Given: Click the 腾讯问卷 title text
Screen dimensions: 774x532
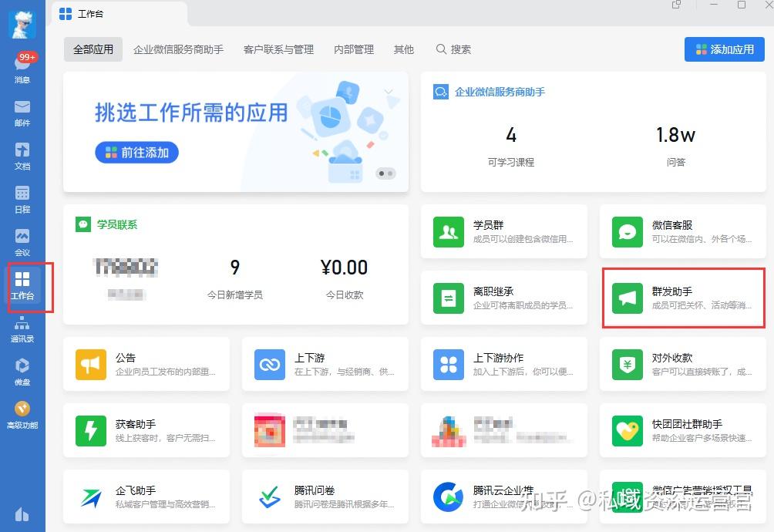Looking at the screenshot, I should coord(315,490).
